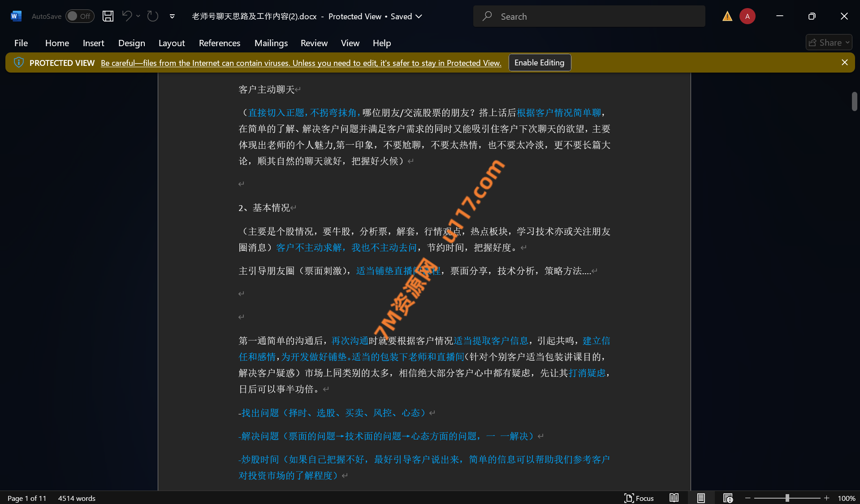Select Web Layout view icon
This screenshot has height=504, width=860.
point(727,498)
